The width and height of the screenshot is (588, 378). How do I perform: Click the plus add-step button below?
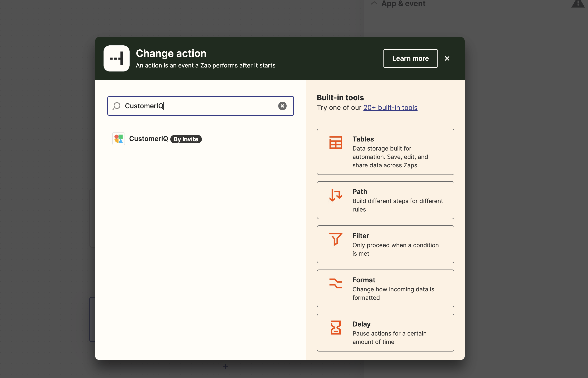tap(225, 367)
